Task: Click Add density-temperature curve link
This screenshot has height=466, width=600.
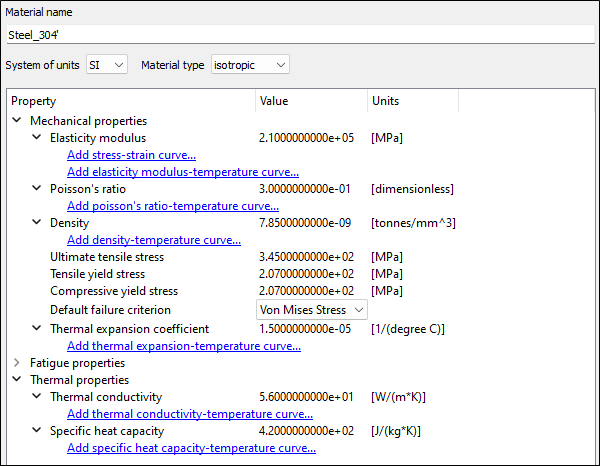Action: click(153, 240)
